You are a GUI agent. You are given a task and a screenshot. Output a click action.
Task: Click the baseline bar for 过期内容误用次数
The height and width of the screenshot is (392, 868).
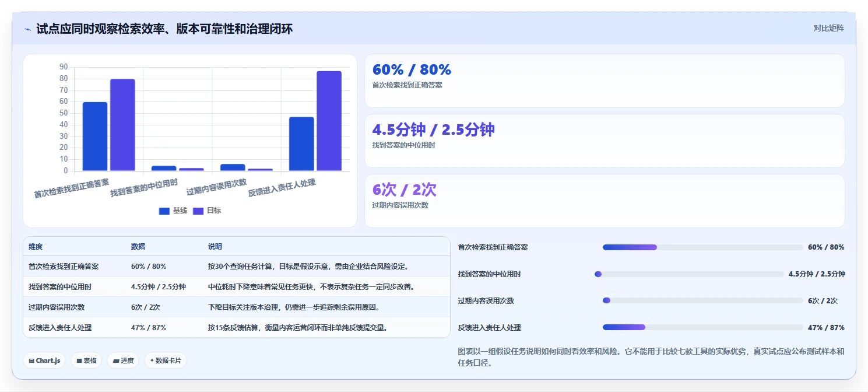click(233, 167)
